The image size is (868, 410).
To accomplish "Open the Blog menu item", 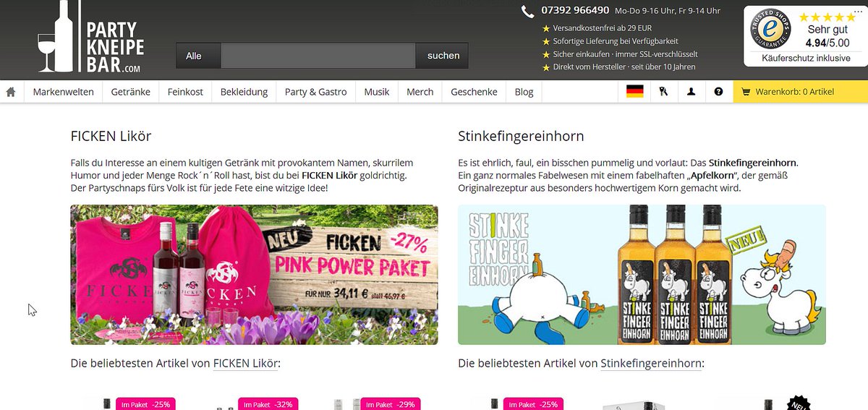I will [x=524, y=92].
